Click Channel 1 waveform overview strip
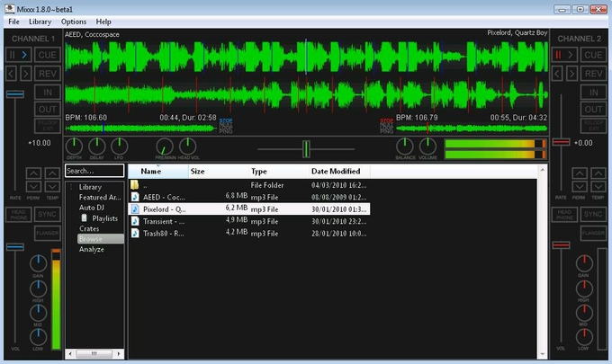 tap(141, 128)
